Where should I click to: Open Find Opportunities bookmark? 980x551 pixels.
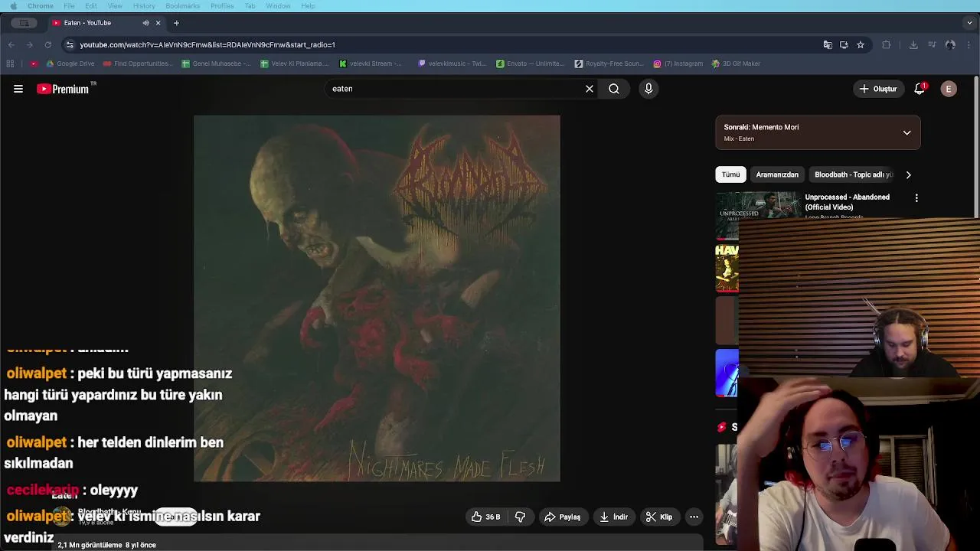[x=139, y=64]
